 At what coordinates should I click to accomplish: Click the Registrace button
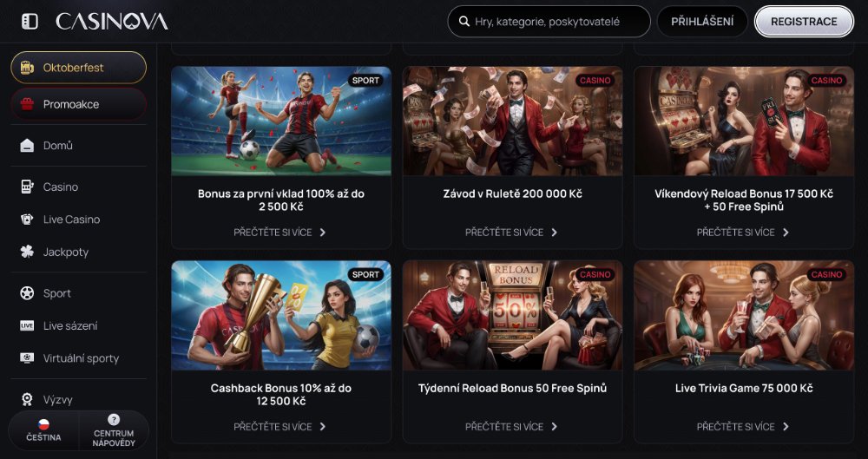[x=804, y=22]
